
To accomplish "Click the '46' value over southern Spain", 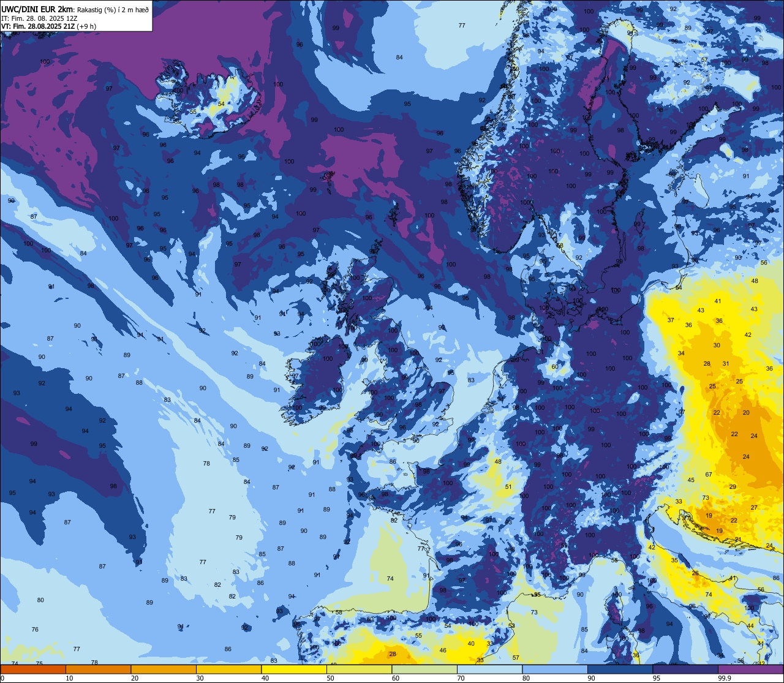I will (x=443, y=651).
